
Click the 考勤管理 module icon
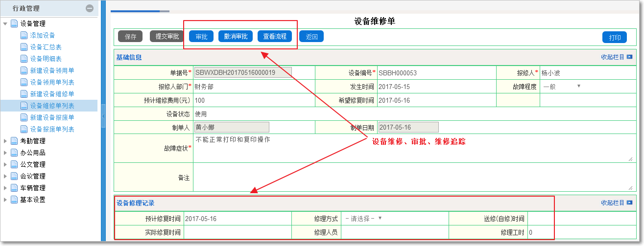[x=14, y=141]
